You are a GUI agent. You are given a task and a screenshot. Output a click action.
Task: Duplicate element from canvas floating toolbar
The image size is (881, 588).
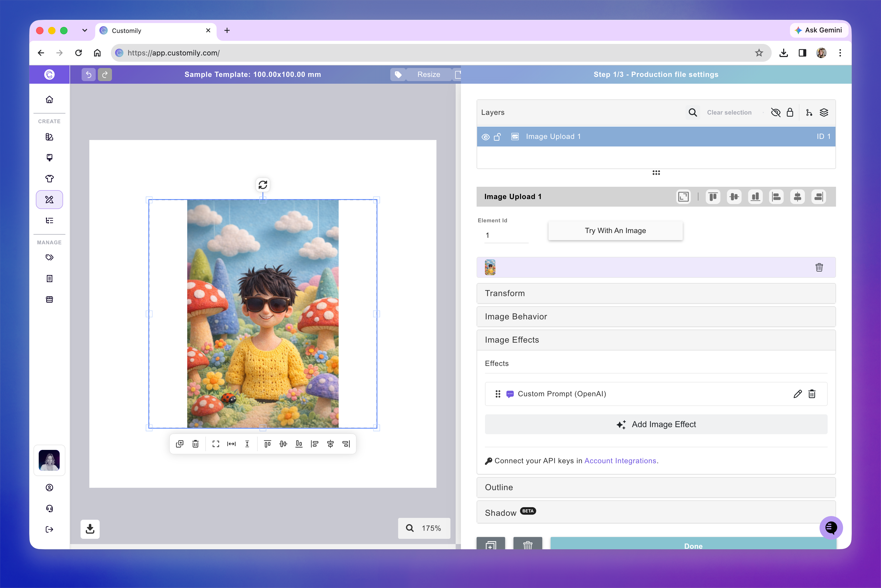[180, 444]
